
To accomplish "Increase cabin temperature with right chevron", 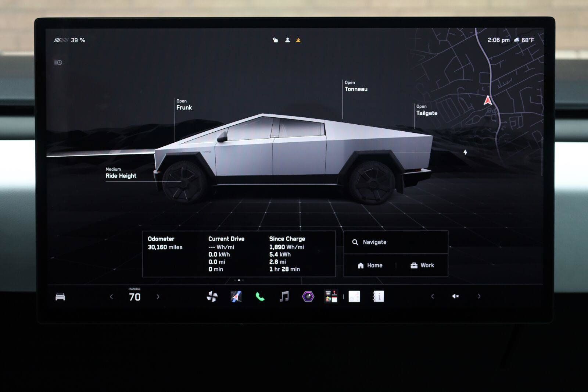I will pyautogui.click(x=158, y=296).
